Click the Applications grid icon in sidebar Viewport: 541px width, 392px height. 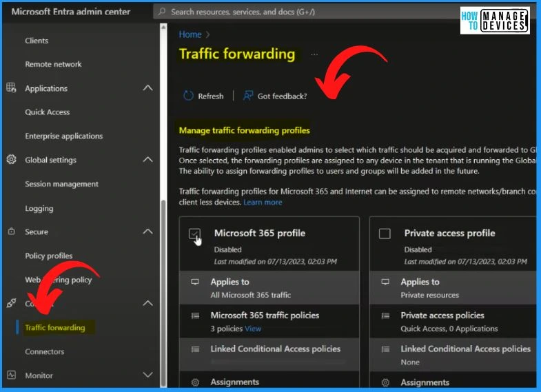(x=11, y=87)
